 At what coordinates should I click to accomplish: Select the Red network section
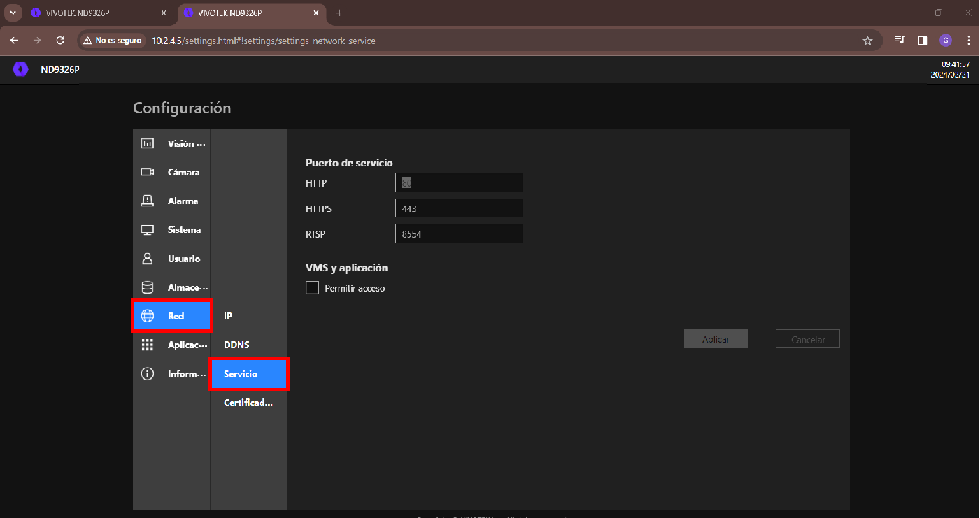click(172, 316)
